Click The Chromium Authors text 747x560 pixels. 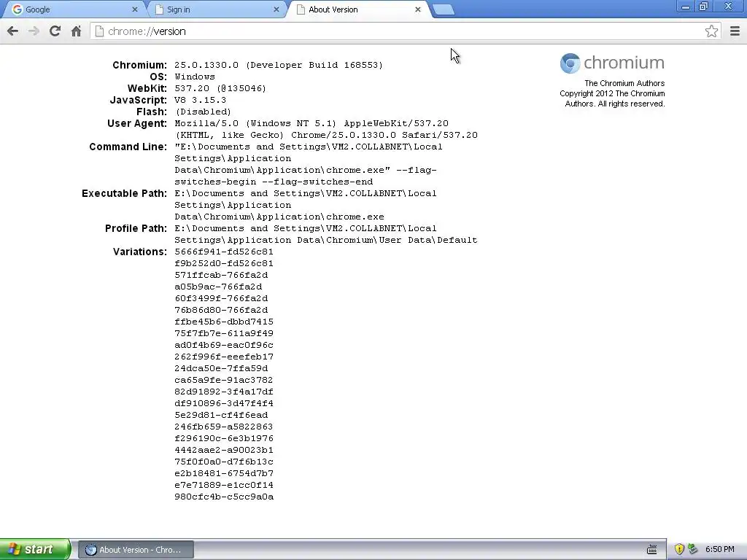point(624,83)
